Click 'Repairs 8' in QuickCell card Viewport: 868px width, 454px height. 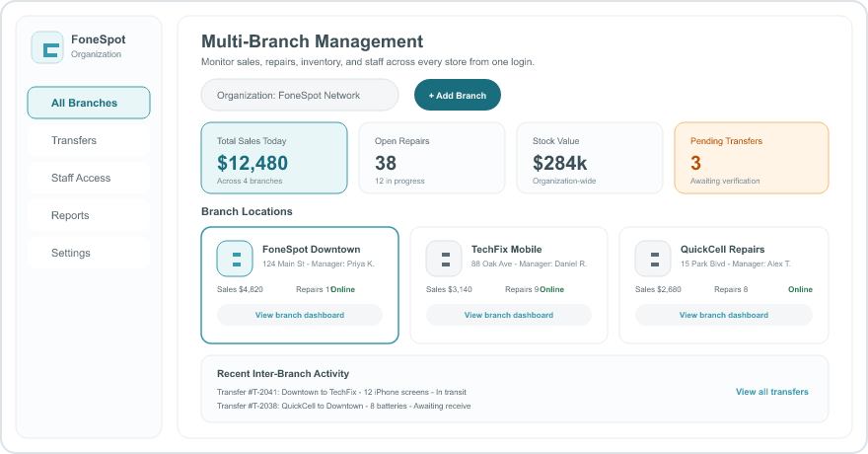(731, 289)
